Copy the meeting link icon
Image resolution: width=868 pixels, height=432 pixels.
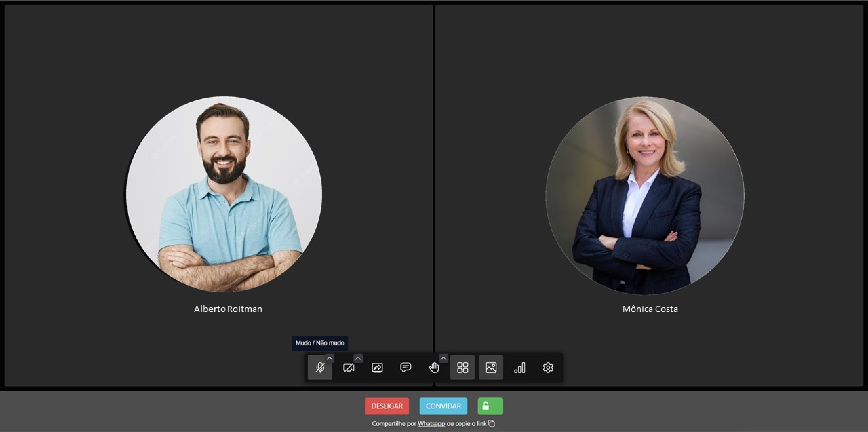pos(491,423)
